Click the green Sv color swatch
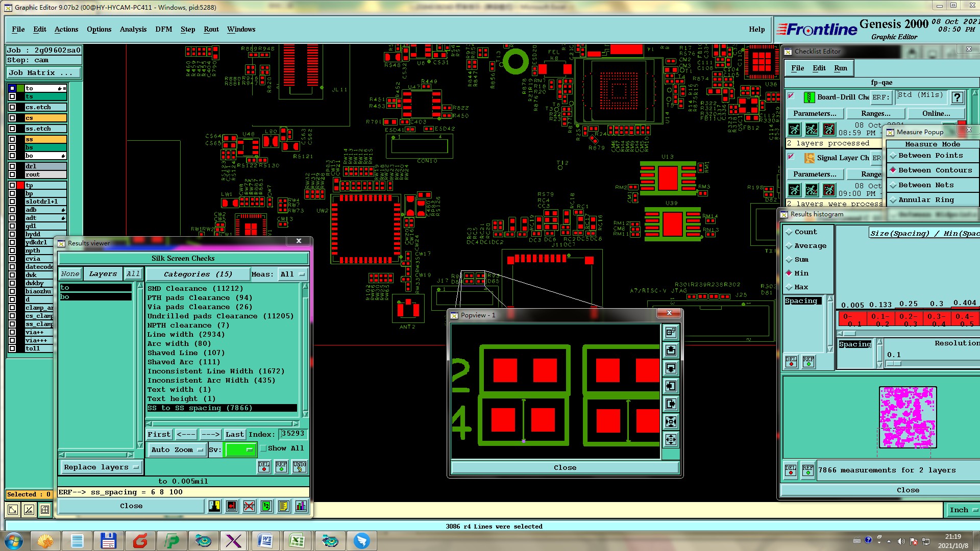The width and height of the screenshot is (980, 551). [240, 449]
